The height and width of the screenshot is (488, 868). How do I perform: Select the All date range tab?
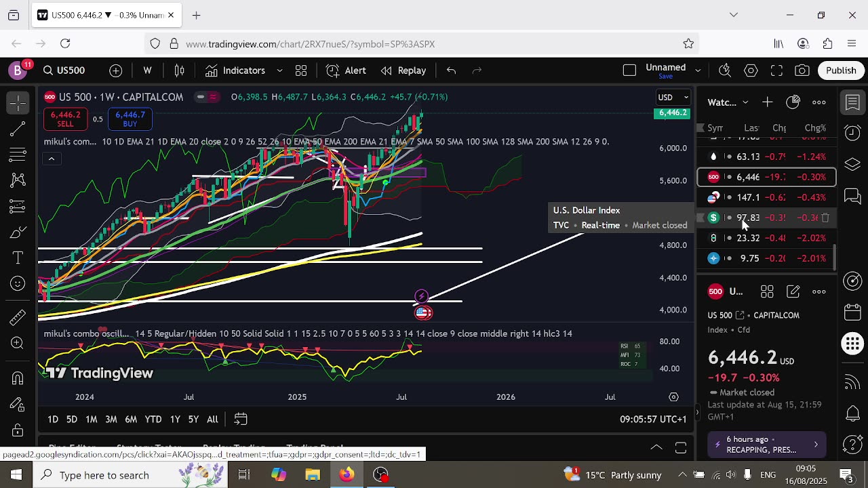click(x=212, y=420)
